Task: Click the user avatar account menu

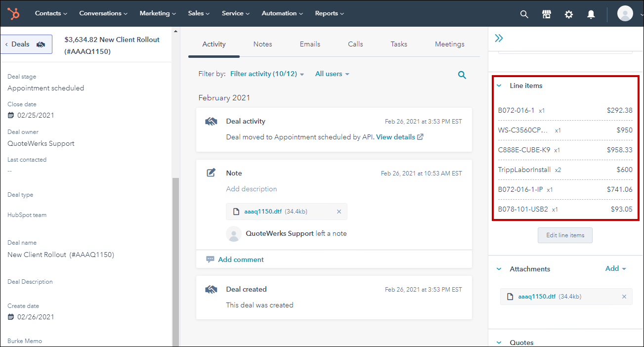Action: coord(625,14)
